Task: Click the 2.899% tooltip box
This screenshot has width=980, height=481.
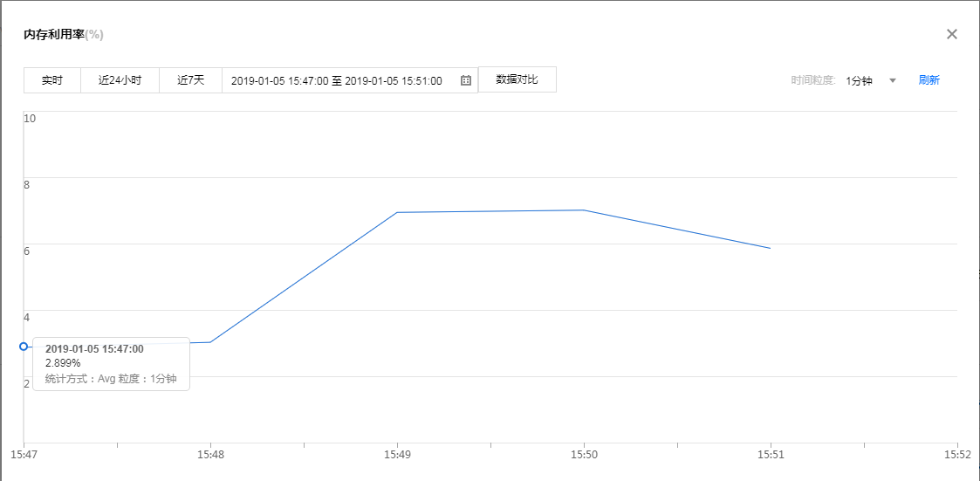Action: (112, 363)
